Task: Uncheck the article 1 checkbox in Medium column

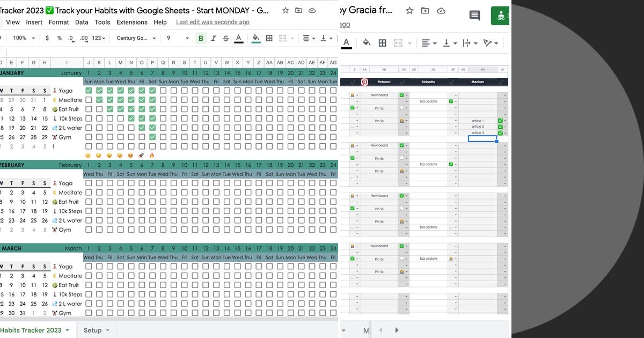Action: (500, 120)
